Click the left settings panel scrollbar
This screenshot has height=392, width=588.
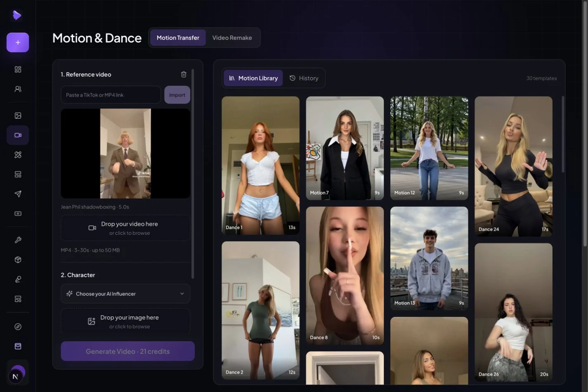[x=193, y=173]
